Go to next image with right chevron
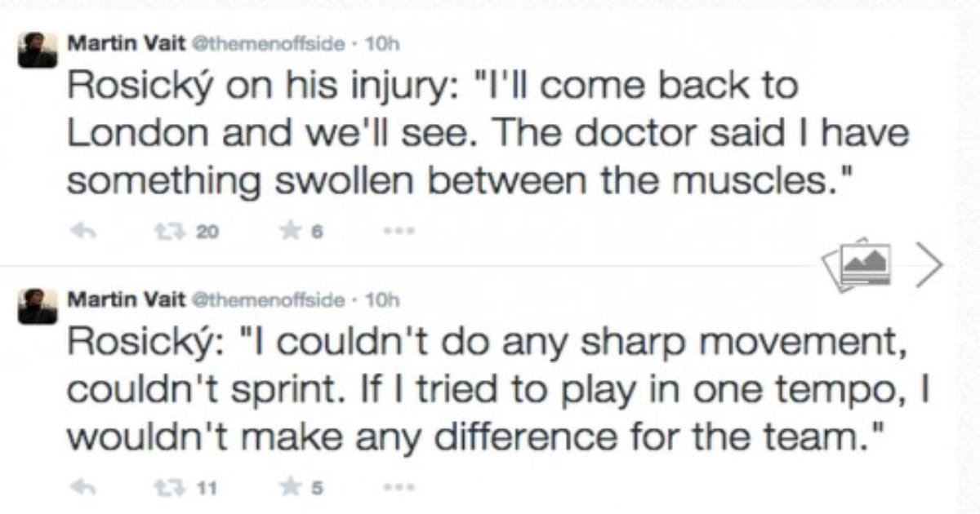Screen dimensions: 980x514 [928, 264]
